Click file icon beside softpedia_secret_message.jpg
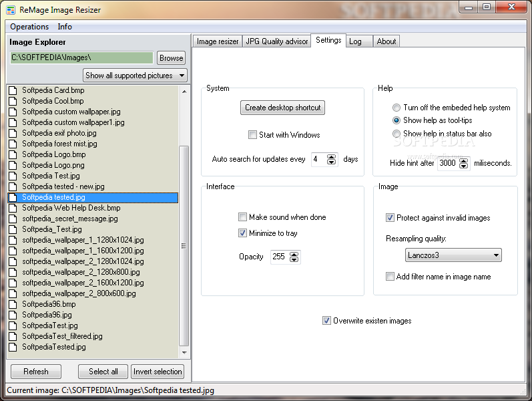 (x=13, y=219)
